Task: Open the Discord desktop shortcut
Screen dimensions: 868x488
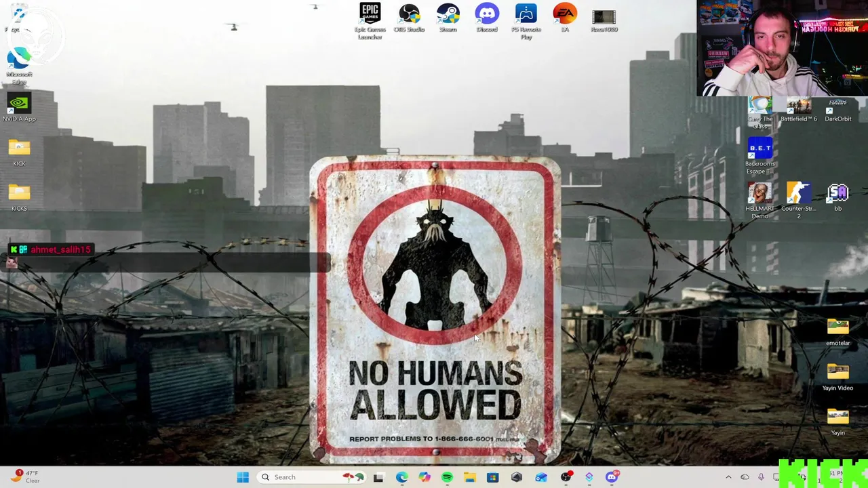Action: click(x=487, y=18)
